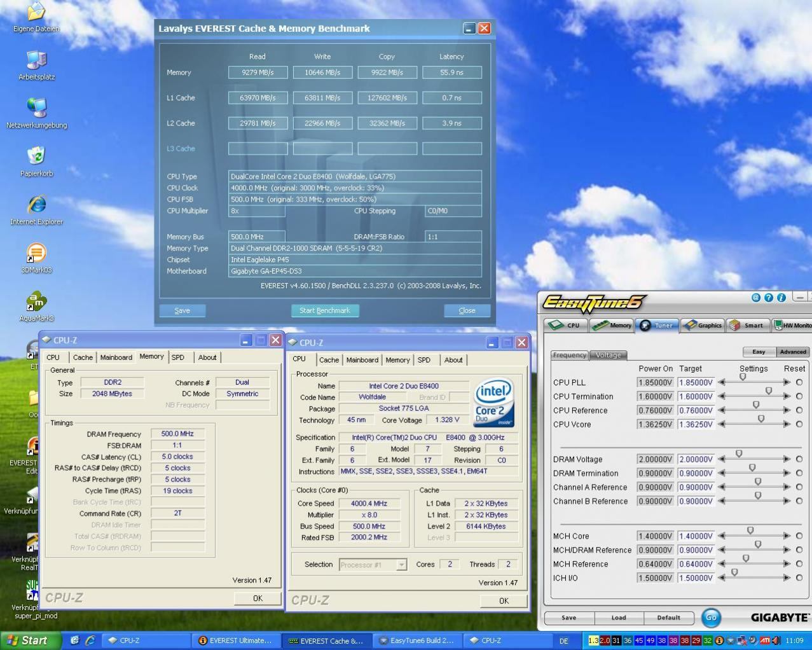The width and height of the screenshot is (812, 650).
Task: Reset Channel A Reference radio button
Action: click(799, 487)
